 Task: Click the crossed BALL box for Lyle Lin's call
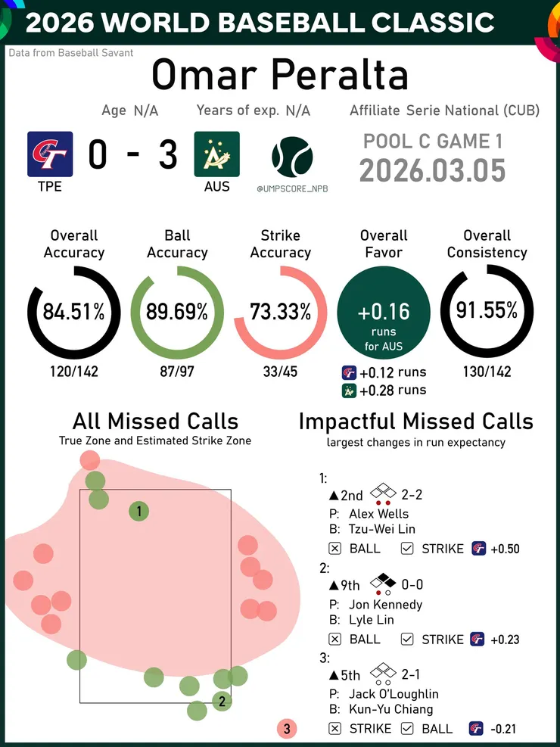335,640
